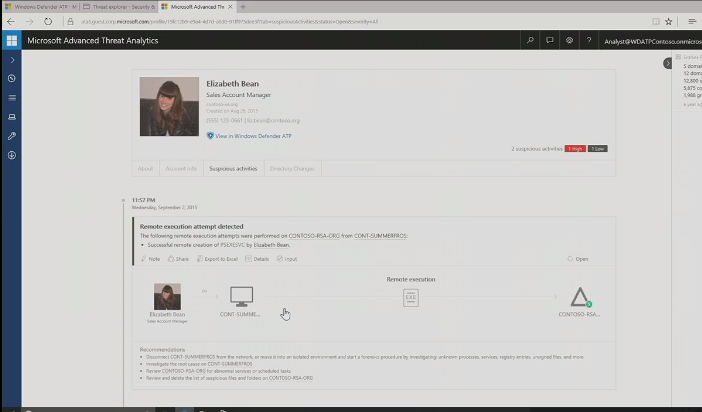Screen dimensions: 702x412
Task: Click the list lines icon in sidebar
Action: click(11, 97)
